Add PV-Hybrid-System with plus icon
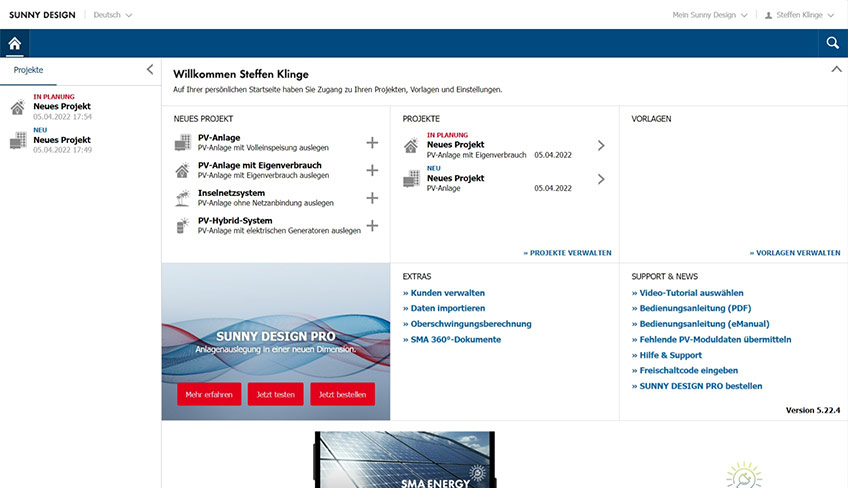Viewport: 848px width, 488px height. tap(372, 226)
